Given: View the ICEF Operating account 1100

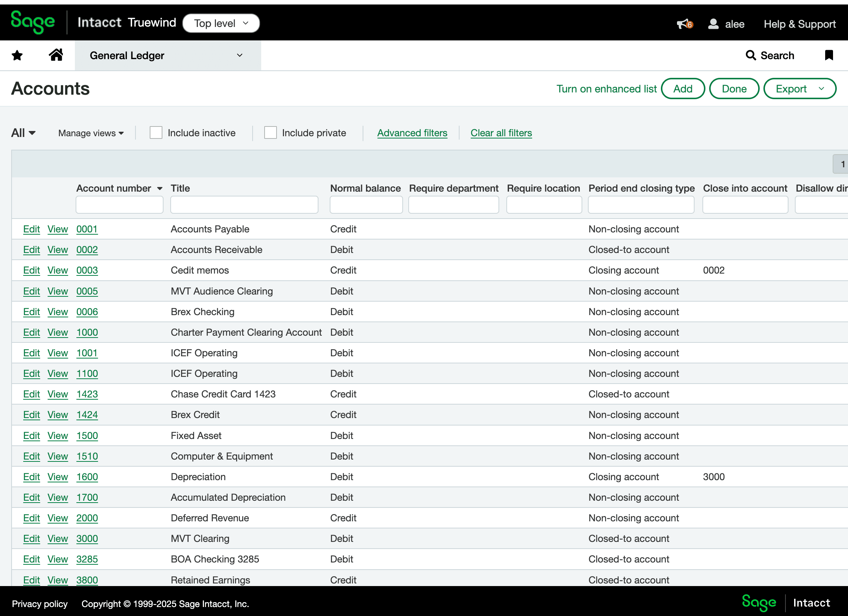Looking at the screenshot, I should 58,373.
